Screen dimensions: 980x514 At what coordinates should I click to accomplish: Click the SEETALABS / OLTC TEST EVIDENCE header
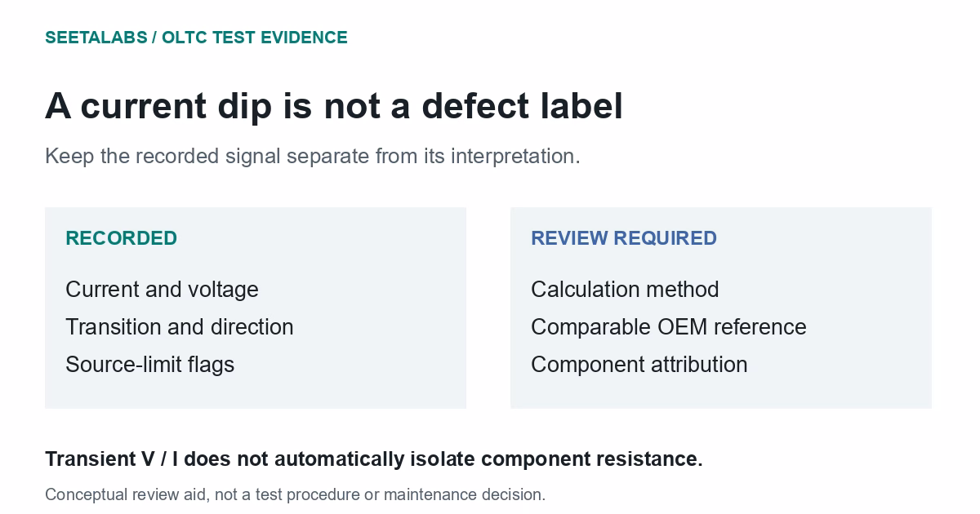pyautogui.click(x=196, y=38)
